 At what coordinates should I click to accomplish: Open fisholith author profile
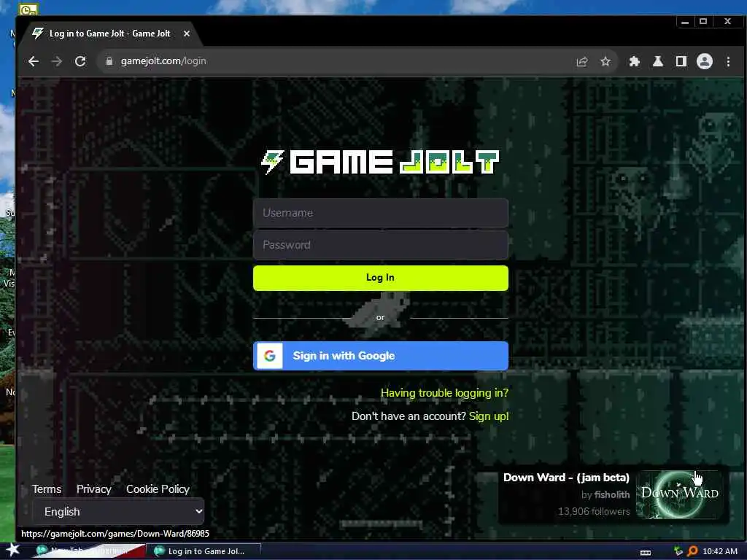pyautogui.click(x=612, y=495)
